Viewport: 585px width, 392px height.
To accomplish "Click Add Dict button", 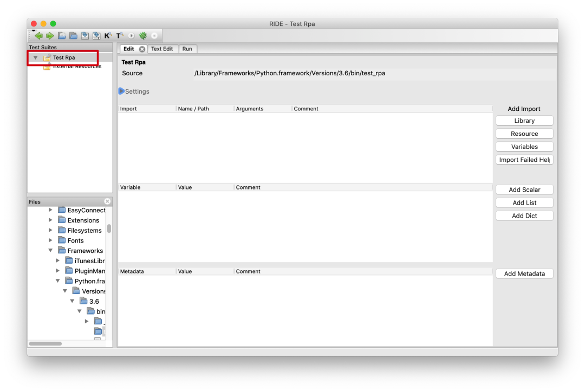I will (524, 216).
